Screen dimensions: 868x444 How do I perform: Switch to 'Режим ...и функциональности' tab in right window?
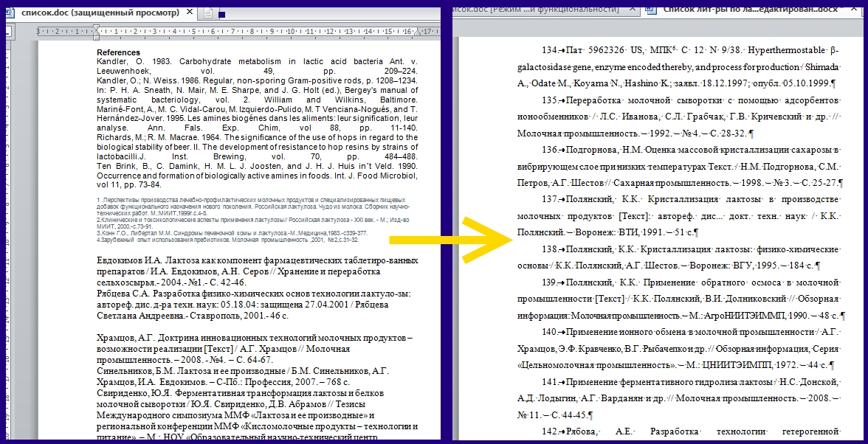point(536,9)
